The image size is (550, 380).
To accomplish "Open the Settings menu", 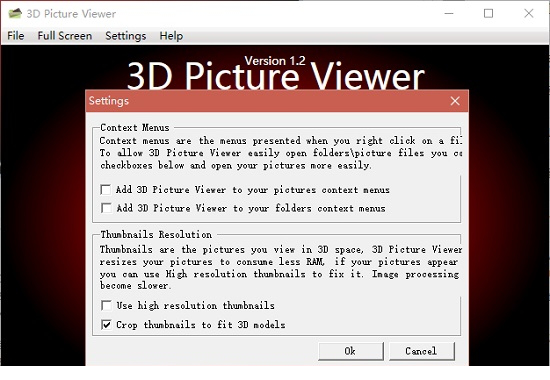I will coord(126,36).
